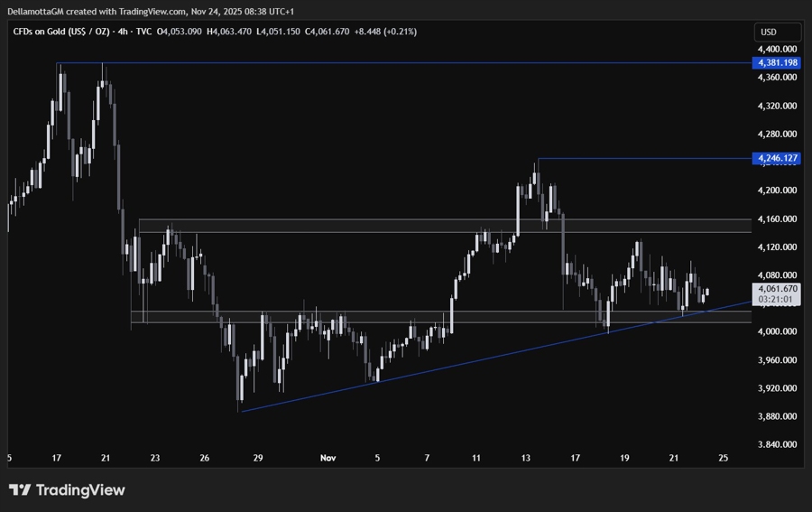This screenshot has width=812, height=512.
Task: Click the current price 4,061.670 label
Action: click(x=777, y=289)
